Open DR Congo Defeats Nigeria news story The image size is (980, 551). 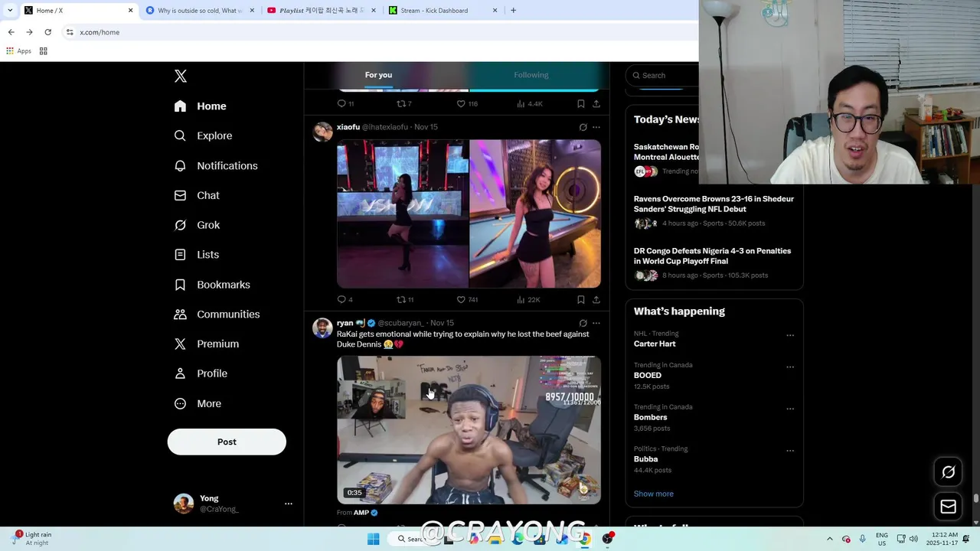pyautogui.click(x=714, y=262)
